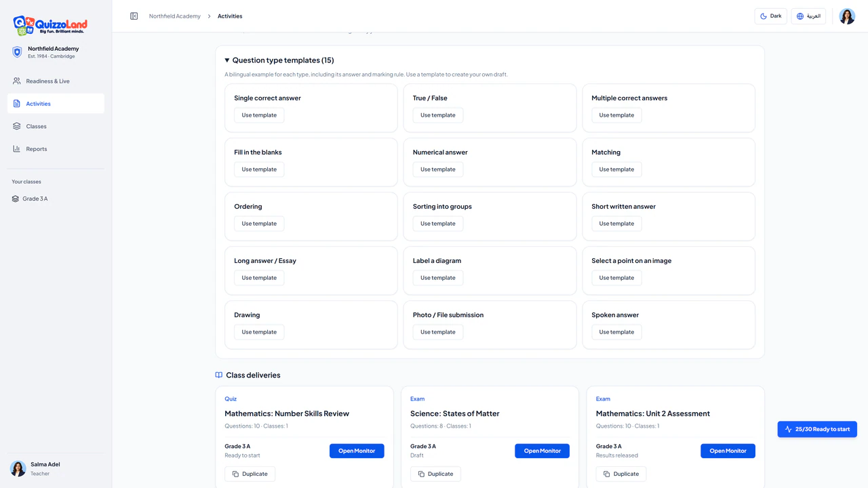This screenshot has width=868, height=488.
Task: Use template for Numerical answer
Action: pyautogui.click(x=438, y=169)
